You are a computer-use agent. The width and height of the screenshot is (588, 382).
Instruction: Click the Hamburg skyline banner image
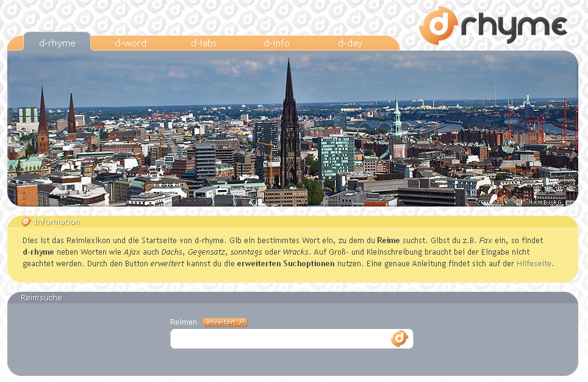point(293,129)
